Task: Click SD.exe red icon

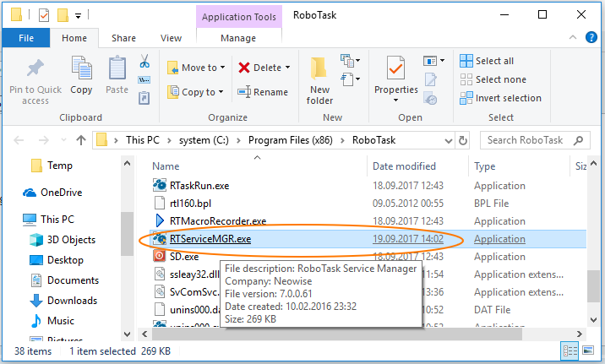Action: click(x=160, y=256)
